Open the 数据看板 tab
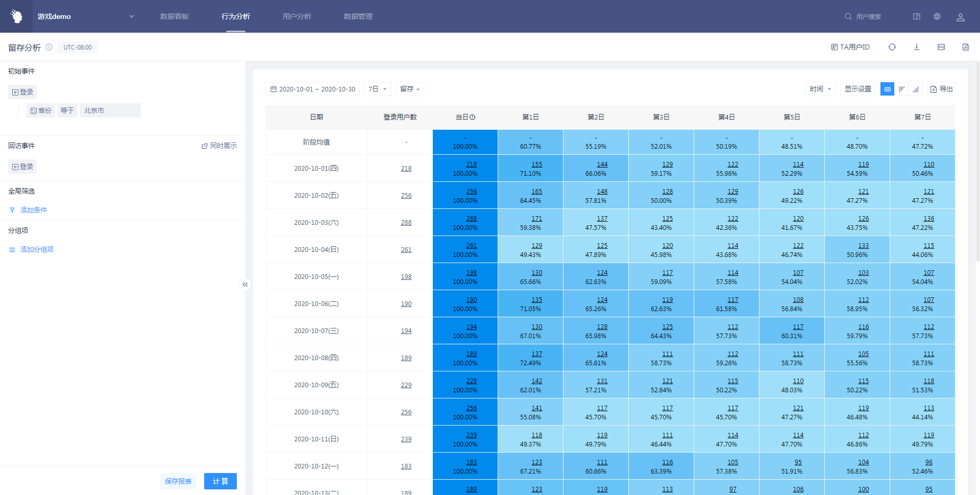980x495 pixels. 175,16
